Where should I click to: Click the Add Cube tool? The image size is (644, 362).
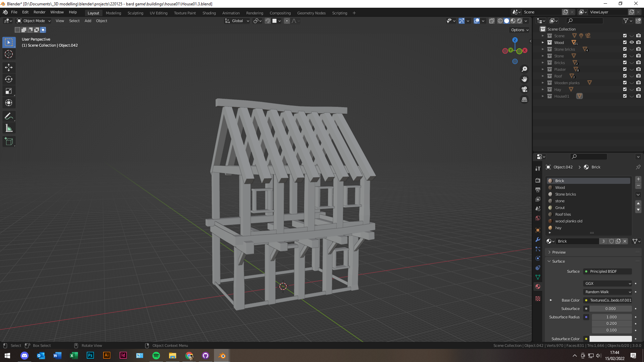pos(9,142)
